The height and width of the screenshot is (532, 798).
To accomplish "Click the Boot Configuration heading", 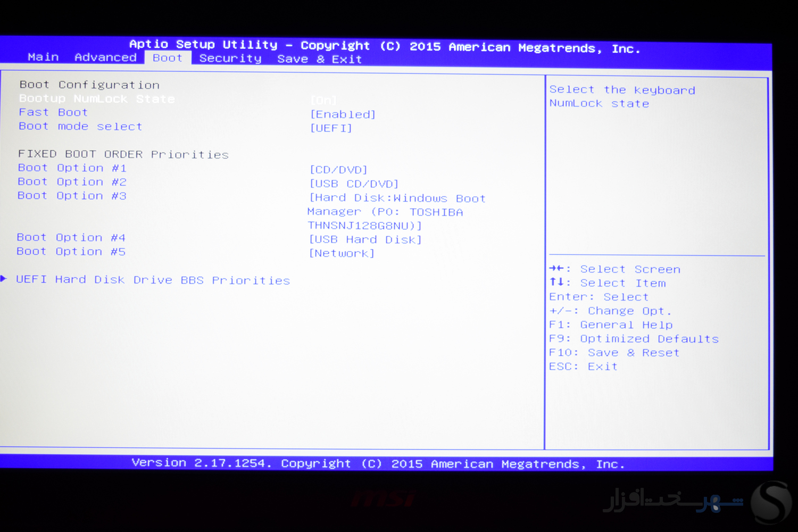I will (89, 85).
